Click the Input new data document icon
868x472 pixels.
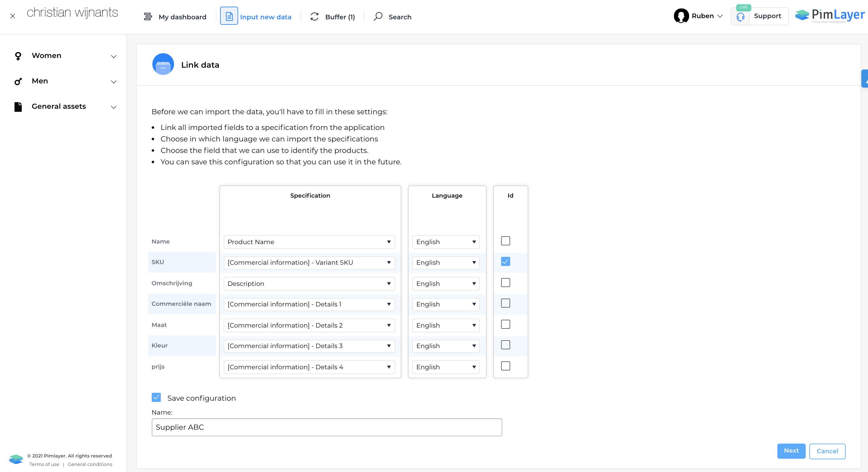point(229,16)
